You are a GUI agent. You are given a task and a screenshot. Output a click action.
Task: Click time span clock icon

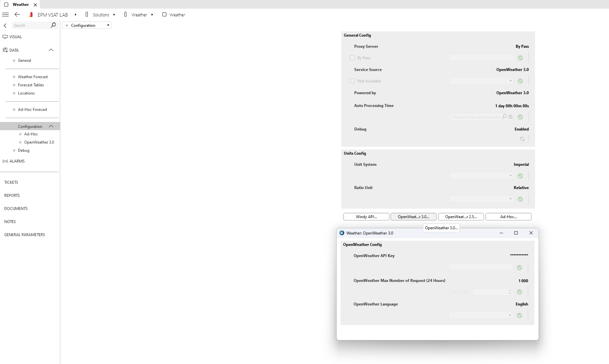pos(510,117)
